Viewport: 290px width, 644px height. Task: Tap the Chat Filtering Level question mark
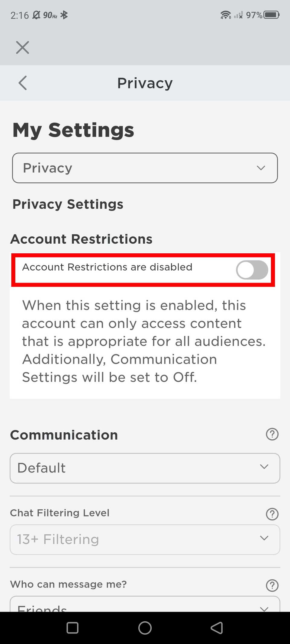[x=272, y=514]
